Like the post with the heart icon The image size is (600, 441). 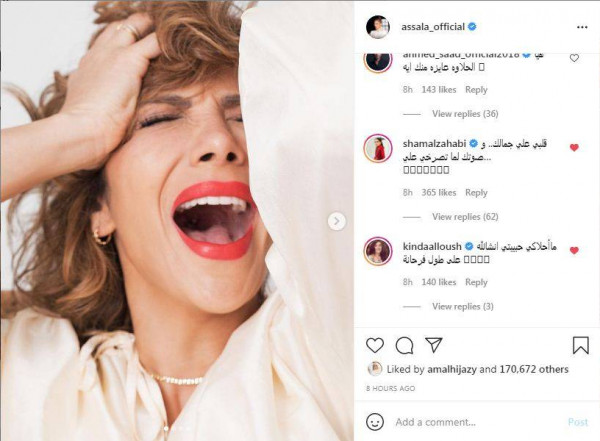point(375,345)
